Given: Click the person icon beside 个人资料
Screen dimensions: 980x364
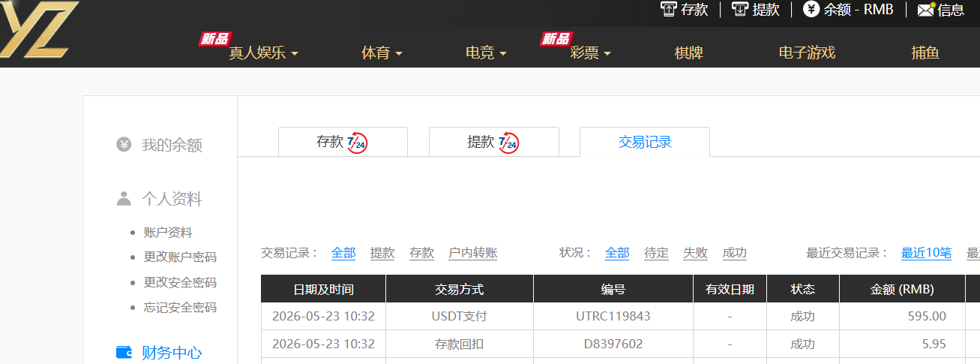Looking at the screenshot, I should 124,198.
